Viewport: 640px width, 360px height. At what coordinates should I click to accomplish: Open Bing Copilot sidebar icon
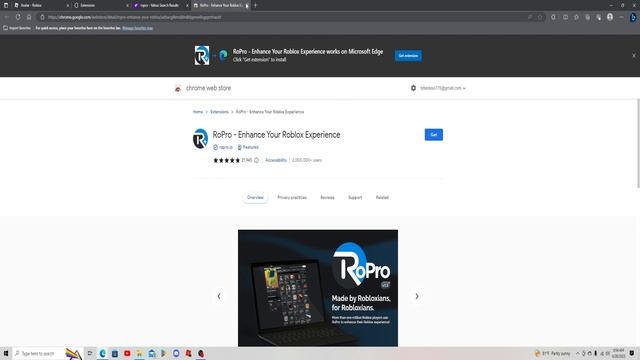(x=633, y=17)
